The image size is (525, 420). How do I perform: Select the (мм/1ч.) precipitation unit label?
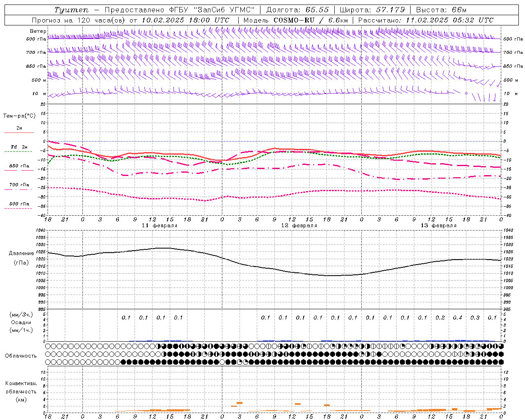click(21, 330)
